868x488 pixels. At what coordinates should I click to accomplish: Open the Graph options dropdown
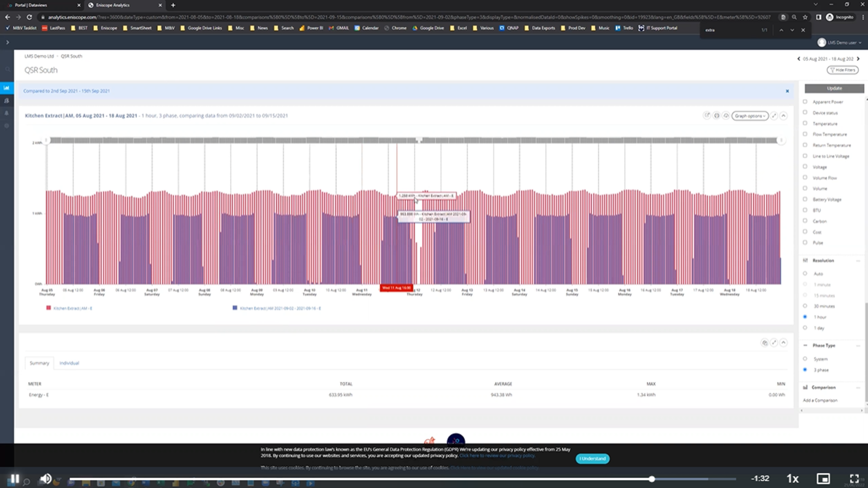(x=750, y=115)
